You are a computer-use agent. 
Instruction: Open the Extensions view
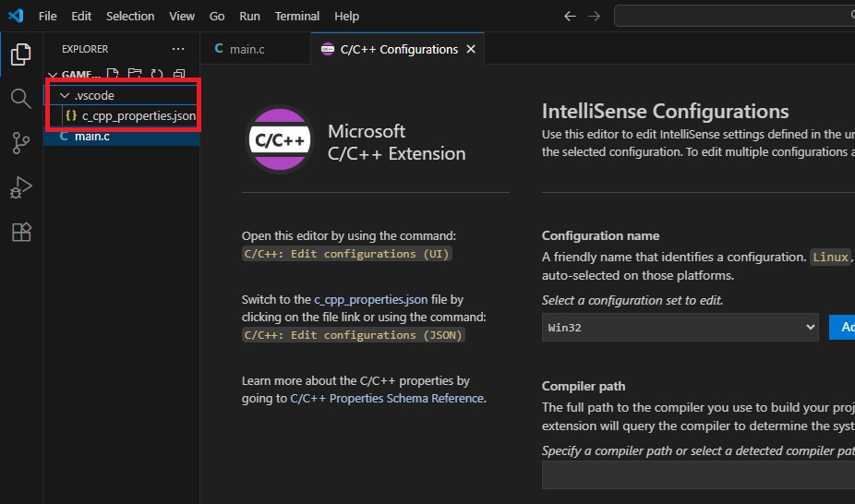click(20, 232)
